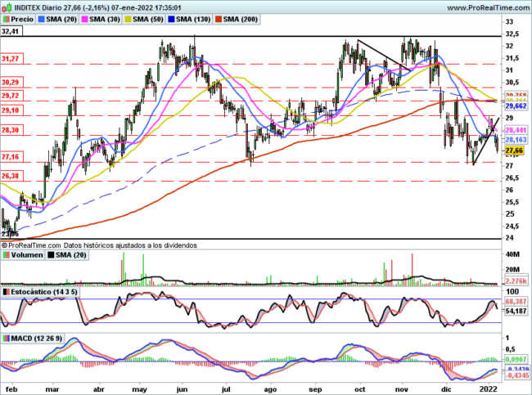This screenshot has width=532, height=395.
Task: Open the SMA (200) legend label
Action: [240, 20]
